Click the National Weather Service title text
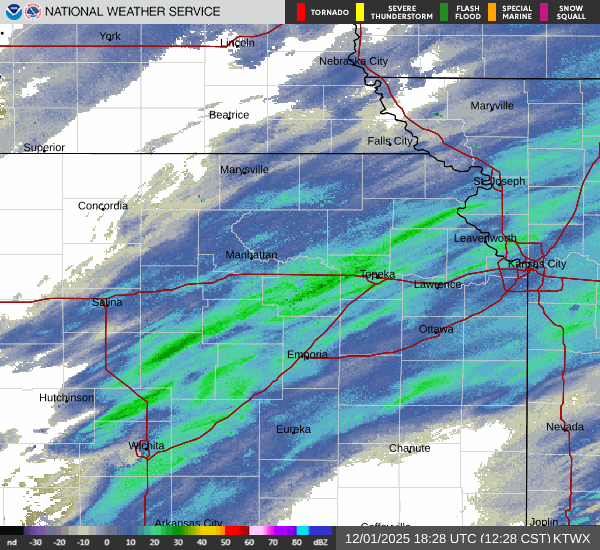The height and width of the screenshot is (550, 600). click(x=133, y=12)
